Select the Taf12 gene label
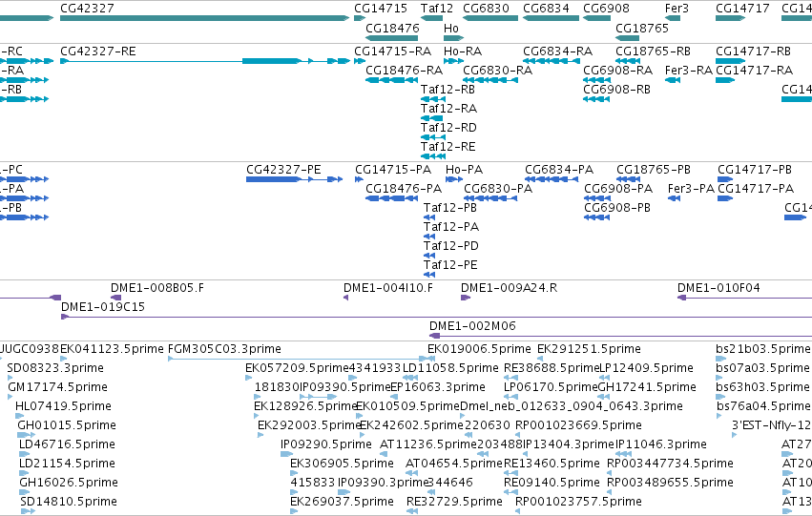 click(x=437, y=9)
